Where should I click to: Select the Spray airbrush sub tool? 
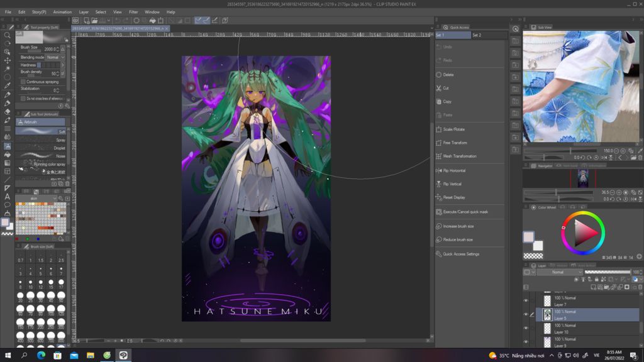click(x=41, y=140)
